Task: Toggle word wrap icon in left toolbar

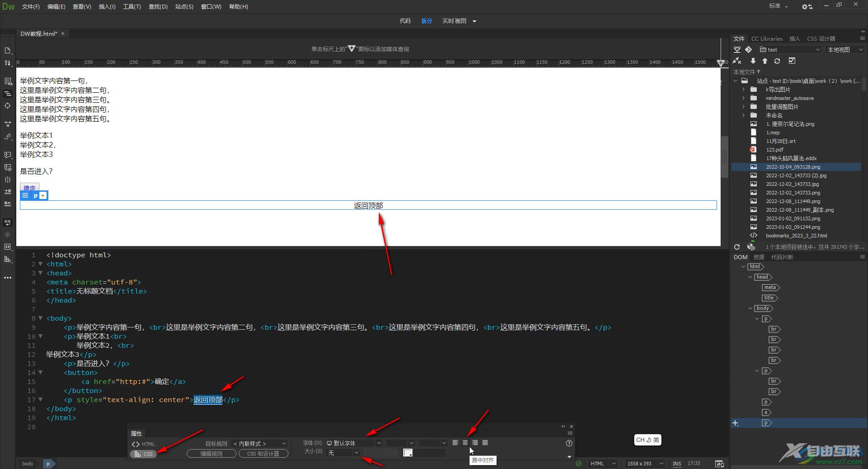Action: [8, 223]
